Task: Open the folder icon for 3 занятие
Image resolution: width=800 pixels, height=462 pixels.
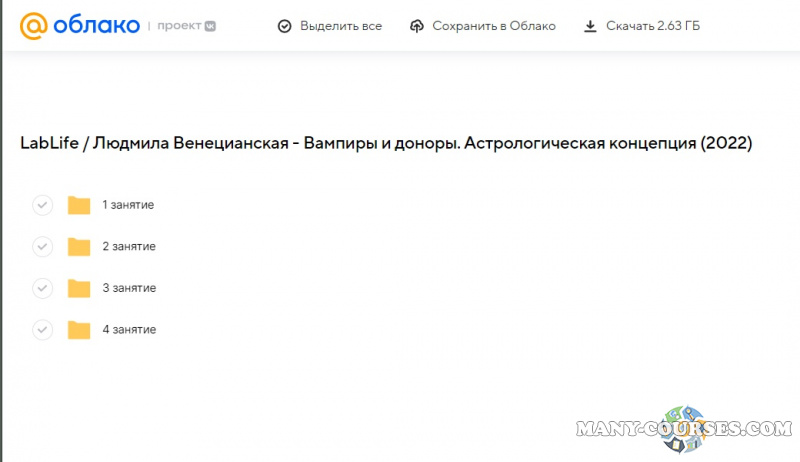Action: tap(79, 288)
